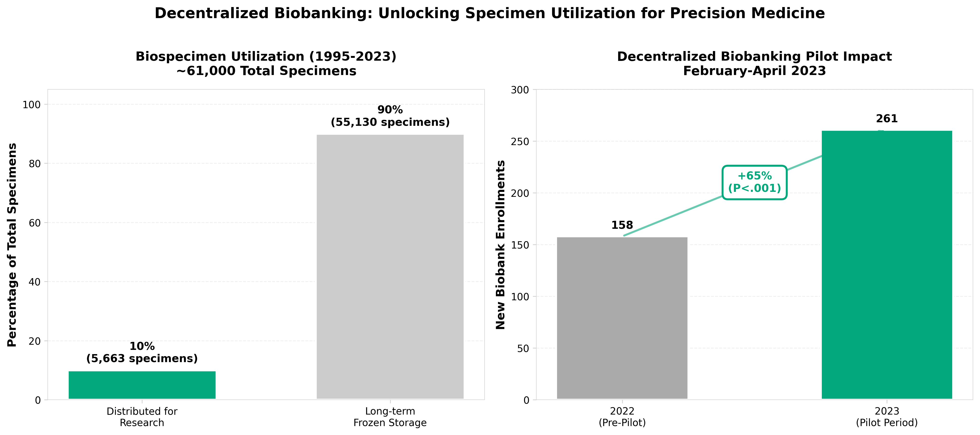Click the 2022 (Pre-Pilot) x-axis label

[622, 417]
